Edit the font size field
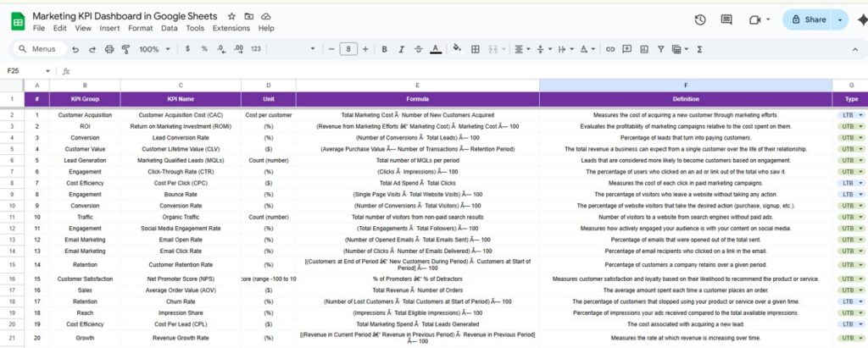The image size is (868, 348). tap(348, 49)
